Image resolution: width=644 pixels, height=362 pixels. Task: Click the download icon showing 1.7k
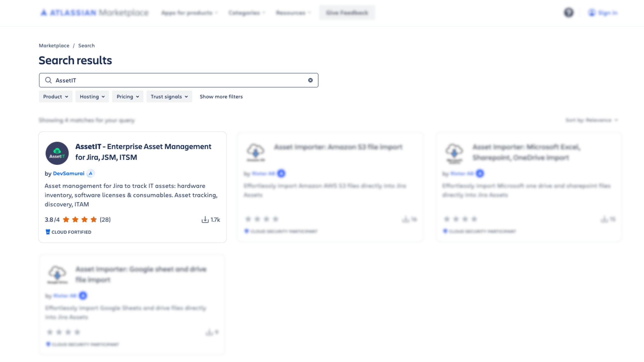(205, 219)
